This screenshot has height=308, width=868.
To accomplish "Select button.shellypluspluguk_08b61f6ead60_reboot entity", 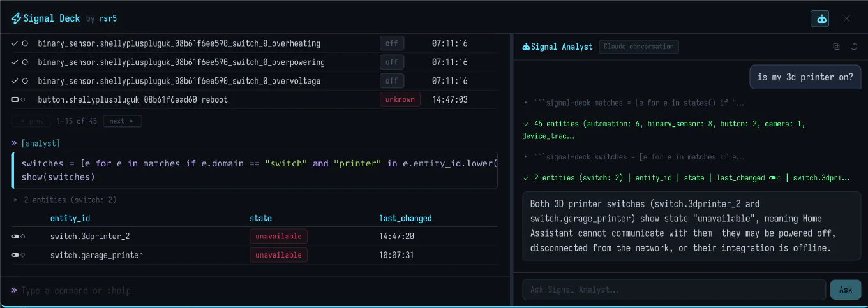I will [x=133, y=99].
